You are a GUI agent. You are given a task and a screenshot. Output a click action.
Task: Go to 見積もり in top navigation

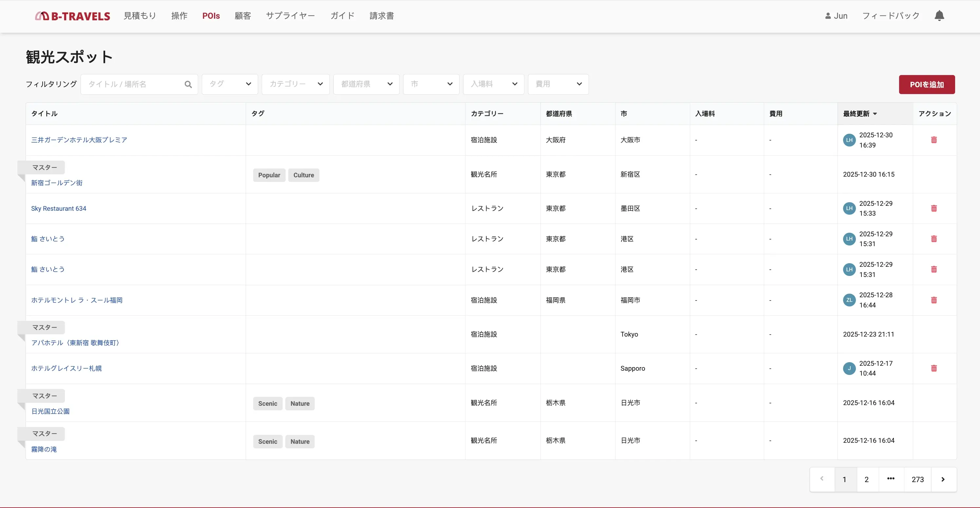140,16
